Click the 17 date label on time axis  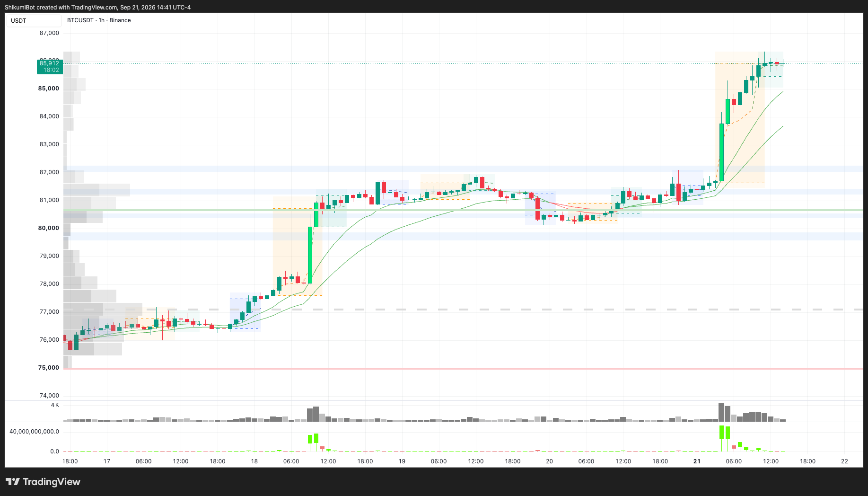107,461
